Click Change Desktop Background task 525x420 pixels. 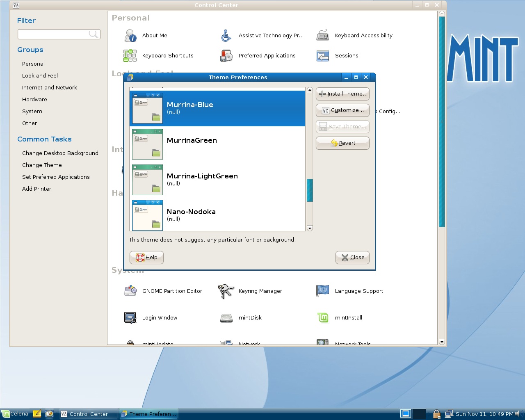click(60, 153)
